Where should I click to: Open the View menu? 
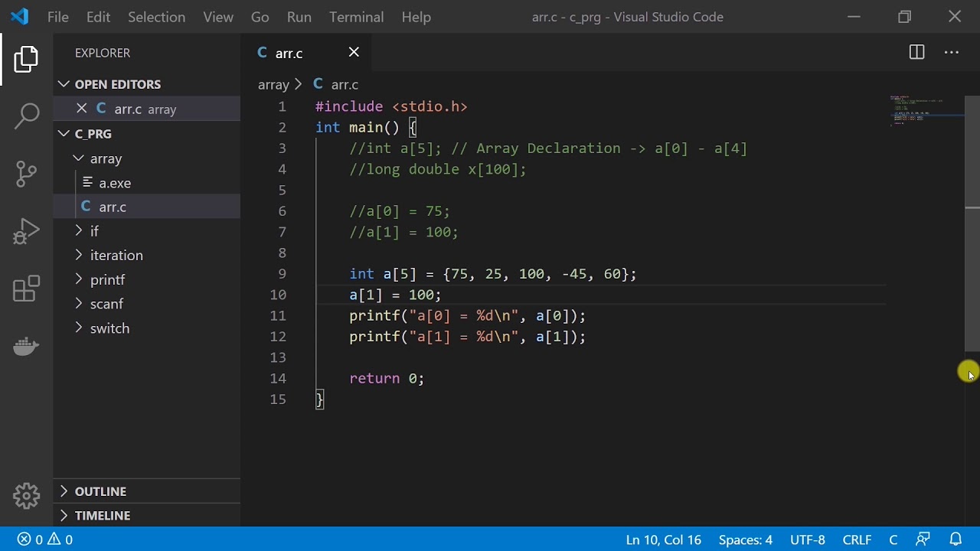tap(218, 17)
